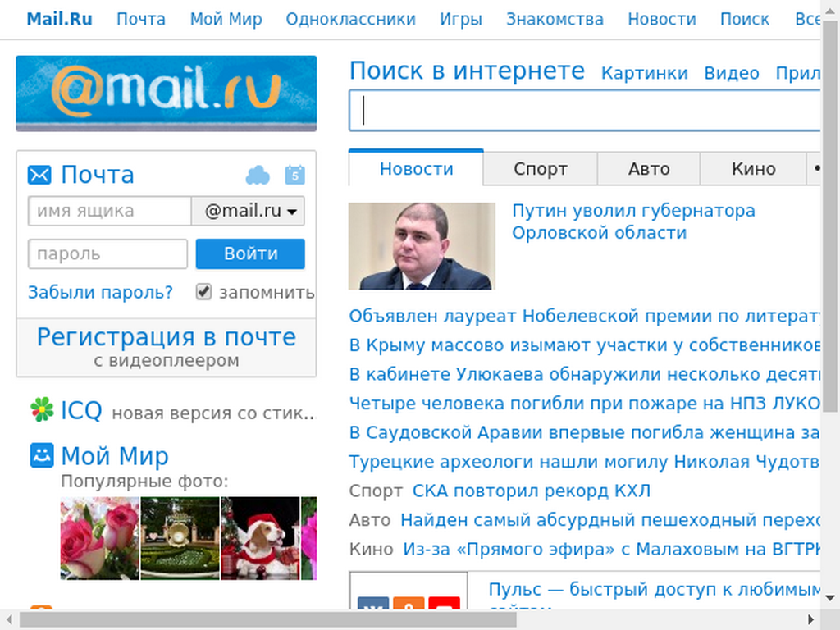
Task: Toggle the запомнить checkbox
Action: pos(203,291)
